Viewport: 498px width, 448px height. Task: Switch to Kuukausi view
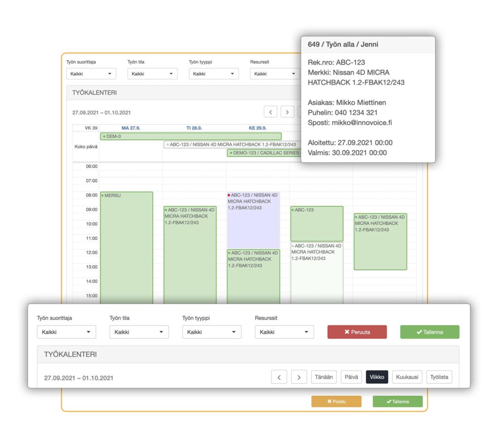pos(407,377)
